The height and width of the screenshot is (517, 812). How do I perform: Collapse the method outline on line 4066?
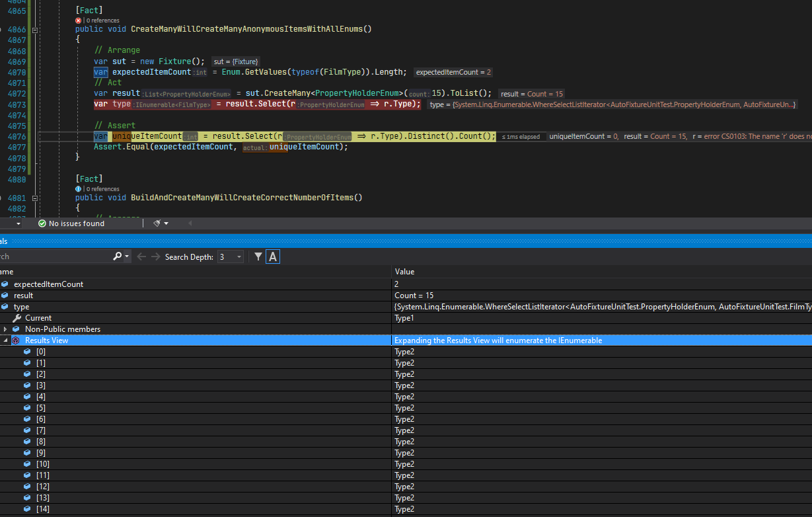click(x=35, y=28)
